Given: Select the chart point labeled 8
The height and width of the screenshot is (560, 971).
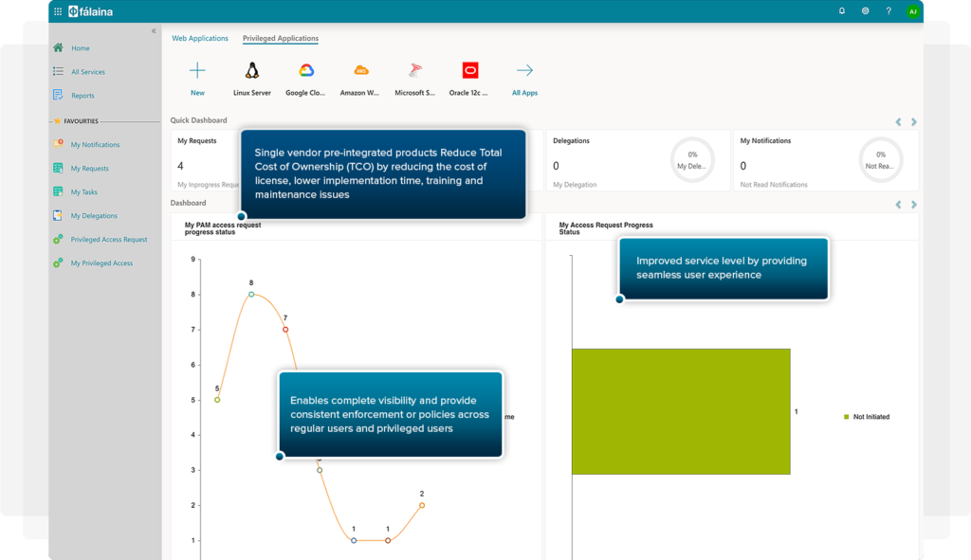Looking at the screenshot, I should pos(251,295).
